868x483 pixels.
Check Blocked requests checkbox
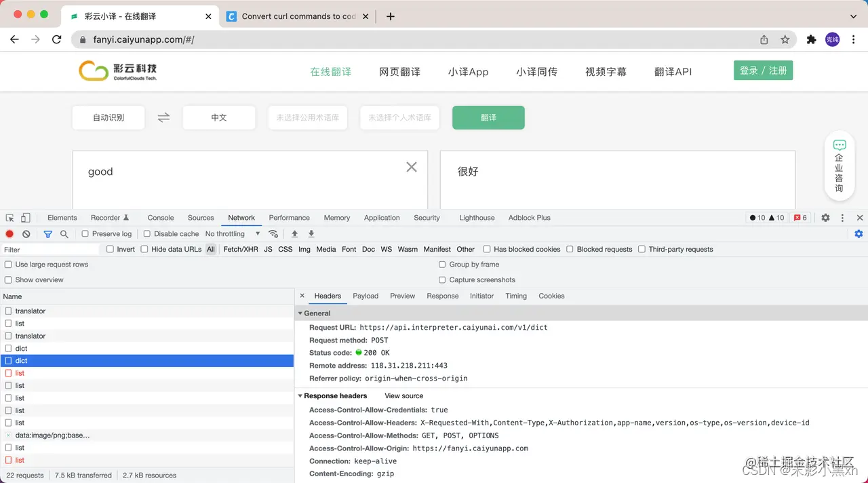(x=570, y=250)
